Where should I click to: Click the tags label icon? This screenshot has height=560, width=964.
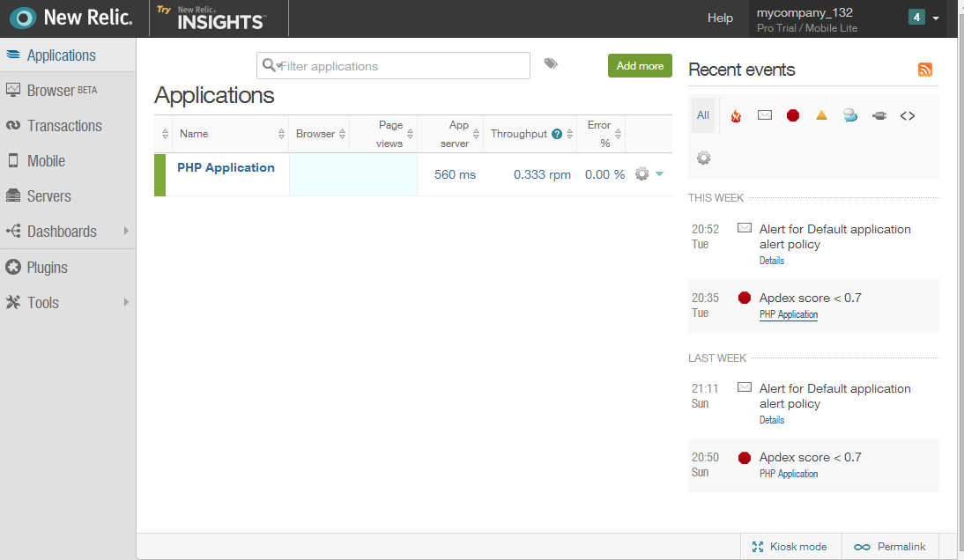click(x=551, y=63)
